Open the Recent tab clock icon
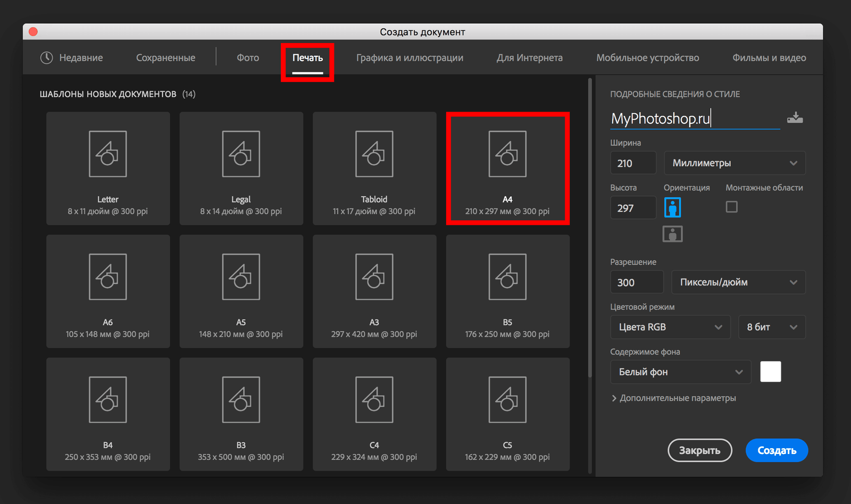 (x=47, y=57)
